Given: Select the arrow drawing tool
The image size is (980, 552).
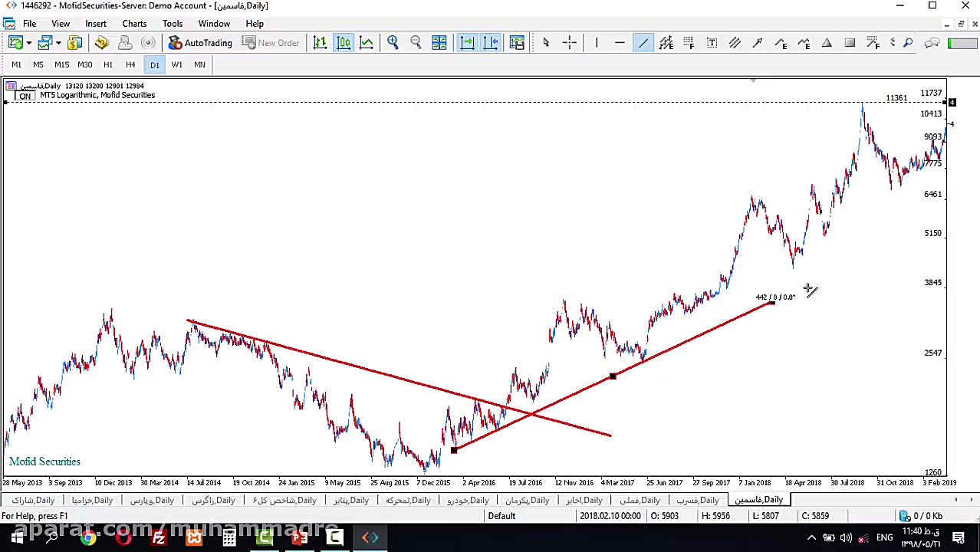Looking at the screenshot, I should coord(758,43).
